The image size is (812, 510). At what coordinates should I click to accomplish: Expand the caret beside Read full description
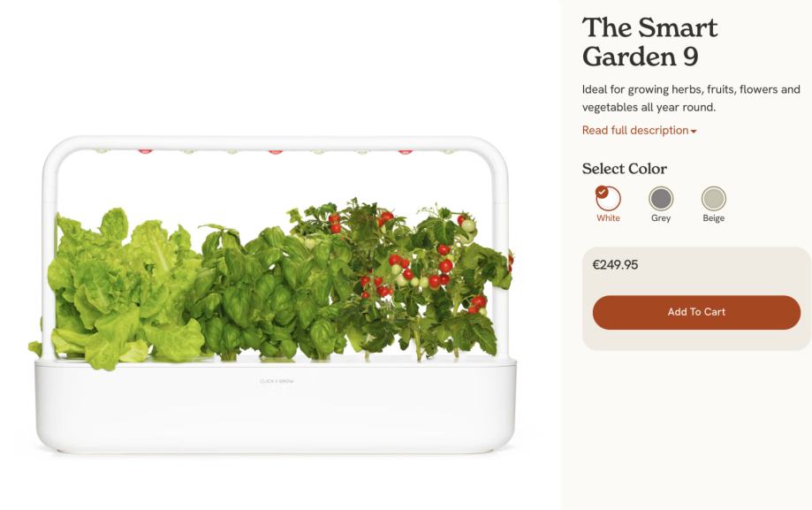694,131
